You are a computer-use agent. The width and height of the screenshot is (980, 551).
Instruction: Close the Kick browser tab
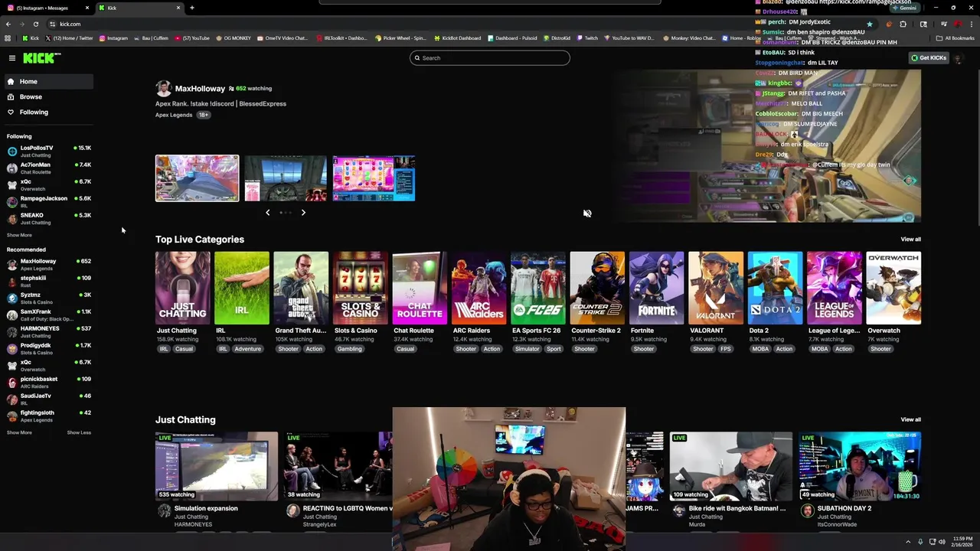[x=178, y=8]
